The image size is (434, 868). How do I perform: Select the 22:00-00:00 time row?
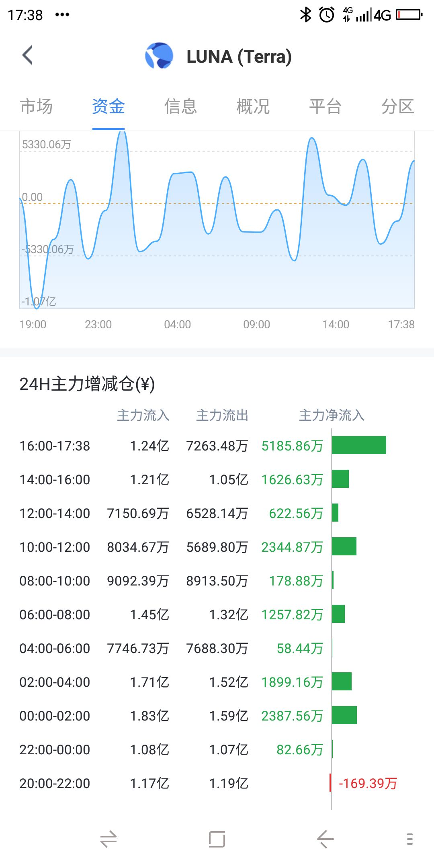click(217, 749)
